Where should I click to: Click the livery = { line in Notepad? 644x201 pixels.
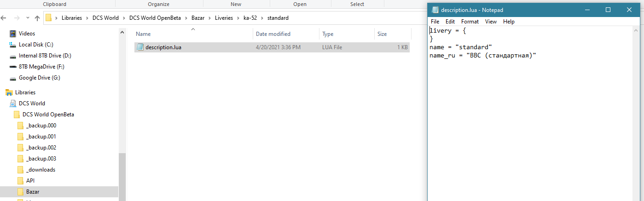coord(448,31)
